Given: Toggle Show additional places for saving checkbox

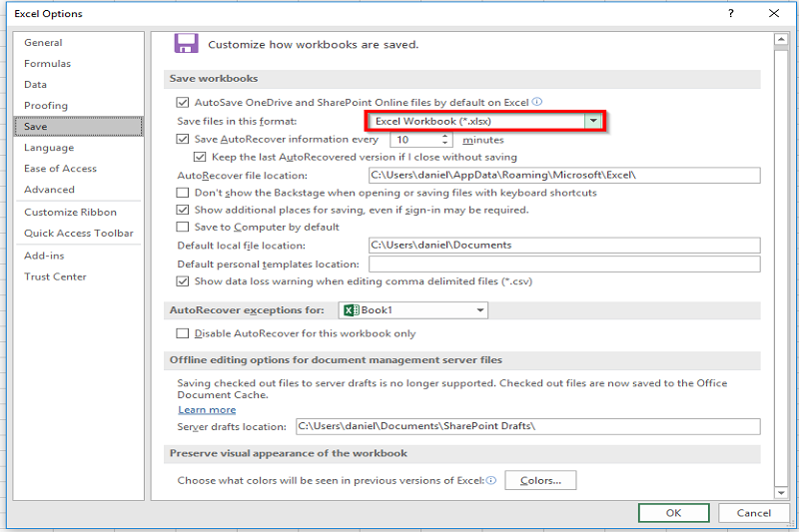Looking at the screenshot, I should pos(183,210).
